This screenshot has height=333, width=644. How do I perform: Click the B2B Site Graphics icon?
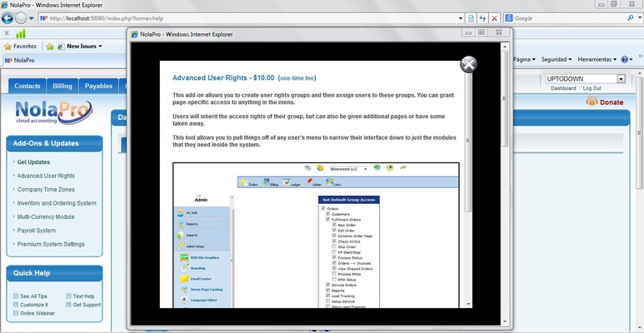point(184,257)
